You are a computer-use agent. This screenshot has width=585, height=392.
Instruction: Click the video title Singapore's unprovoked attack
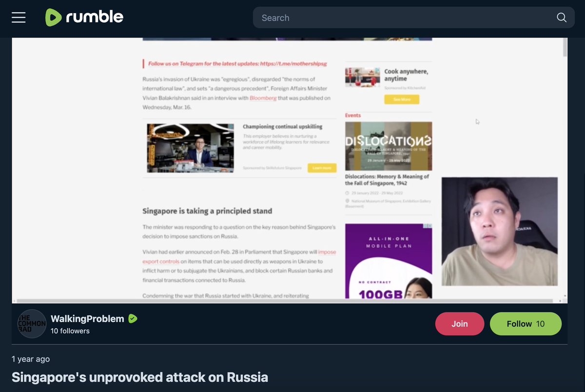[x=140, y=377]
